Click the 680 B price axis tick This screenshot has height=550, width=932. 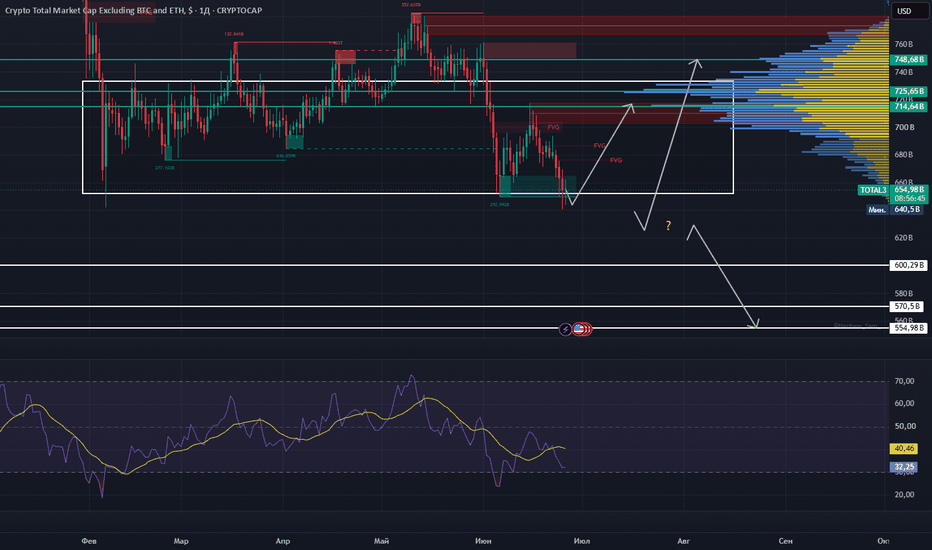click(x=903, y=155)
